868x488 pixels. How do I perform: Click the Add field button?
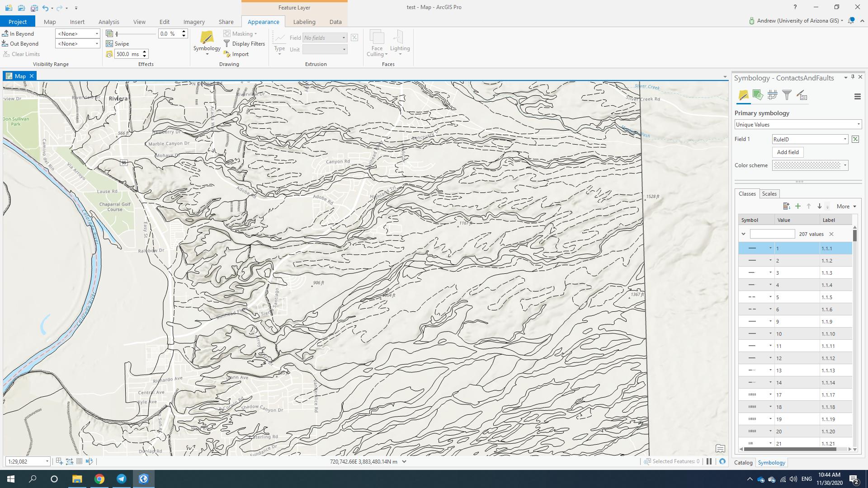tap(788, 152)
